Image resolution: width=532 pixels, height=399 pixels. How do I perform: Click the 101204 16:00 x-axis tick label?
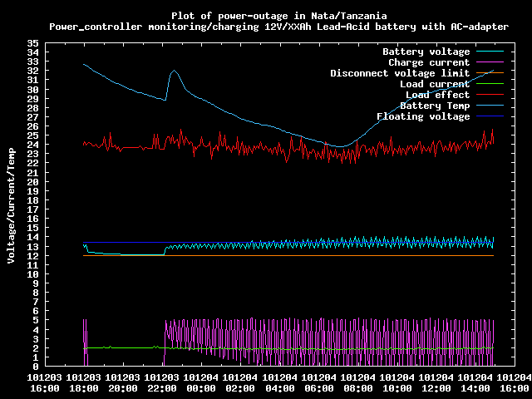pos(515,382)
